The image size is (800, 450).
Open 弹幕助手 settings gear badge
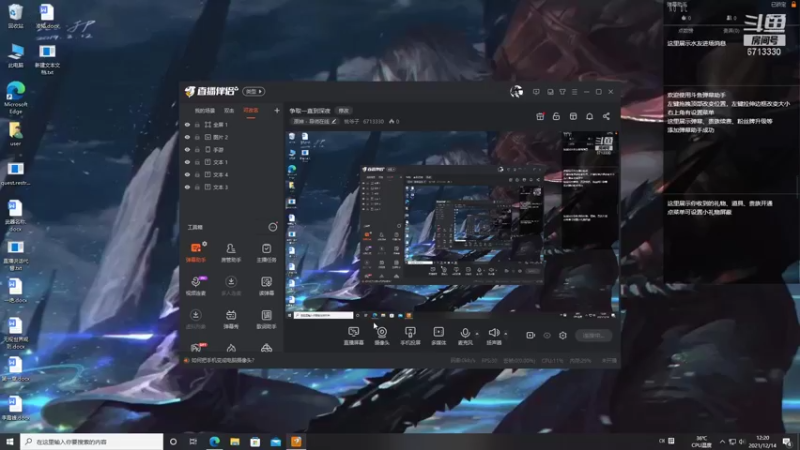pyautogui.click(x=205, y=244)
